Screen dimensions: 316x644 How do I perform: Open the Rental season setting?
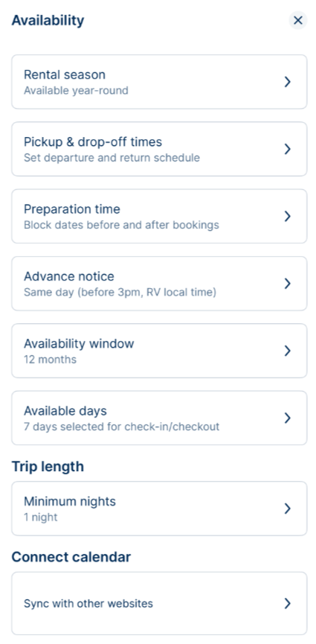pos(159,82)
